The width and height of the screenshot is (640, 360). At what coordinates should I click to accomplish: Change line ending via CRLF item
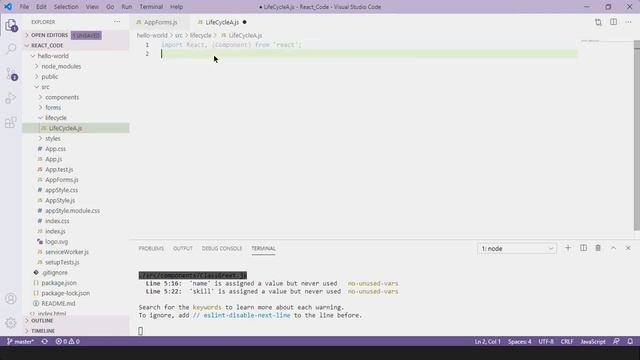[x=567, y=341]
